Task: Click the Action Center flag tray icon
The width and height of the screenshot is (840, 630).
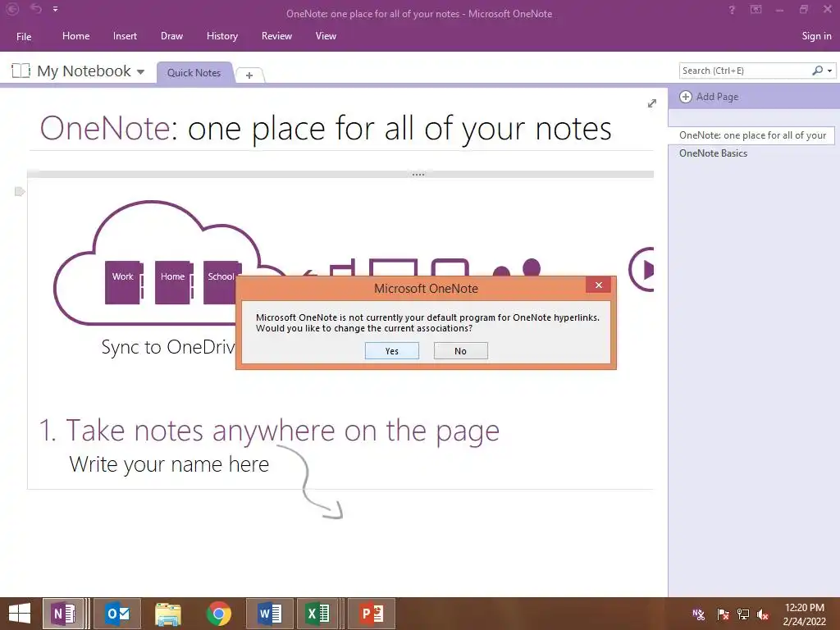Action: click(723, 614)
